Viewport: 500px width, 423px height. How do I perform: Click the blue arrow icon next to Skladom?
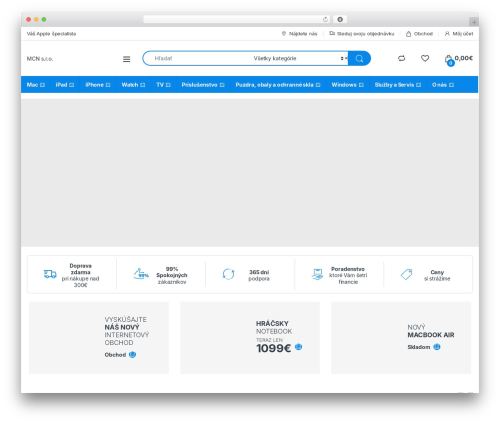pyautogui.click(x=437, y=347)
